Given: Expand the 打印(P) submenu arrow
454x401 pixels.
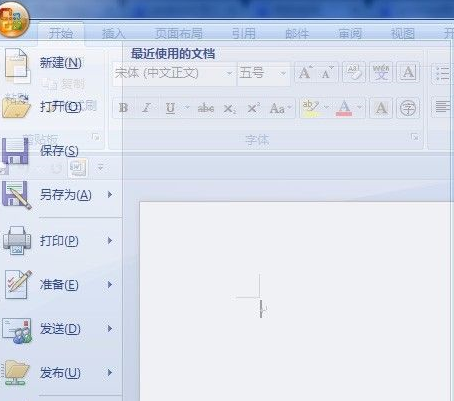Looking at the screenshot, I should click(110, 241).
